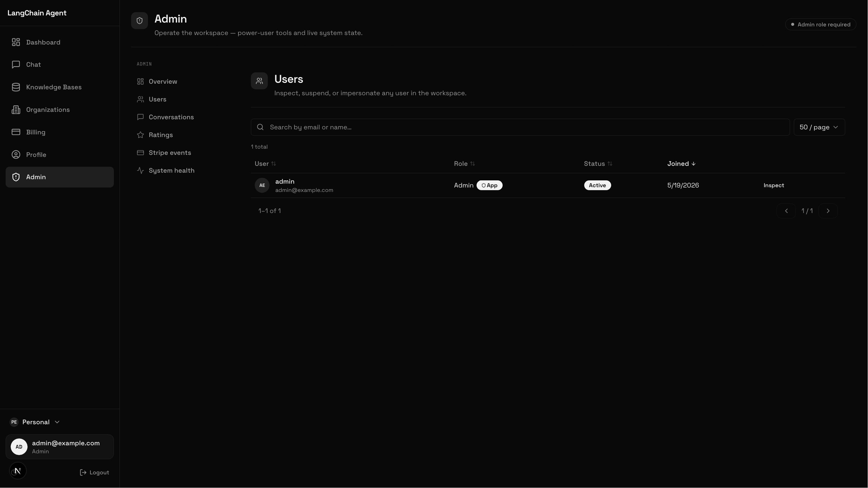This screenshot has height=488, width=868.
Task: Click the admin@example.com email in table
Action: [x=304, y=190]
